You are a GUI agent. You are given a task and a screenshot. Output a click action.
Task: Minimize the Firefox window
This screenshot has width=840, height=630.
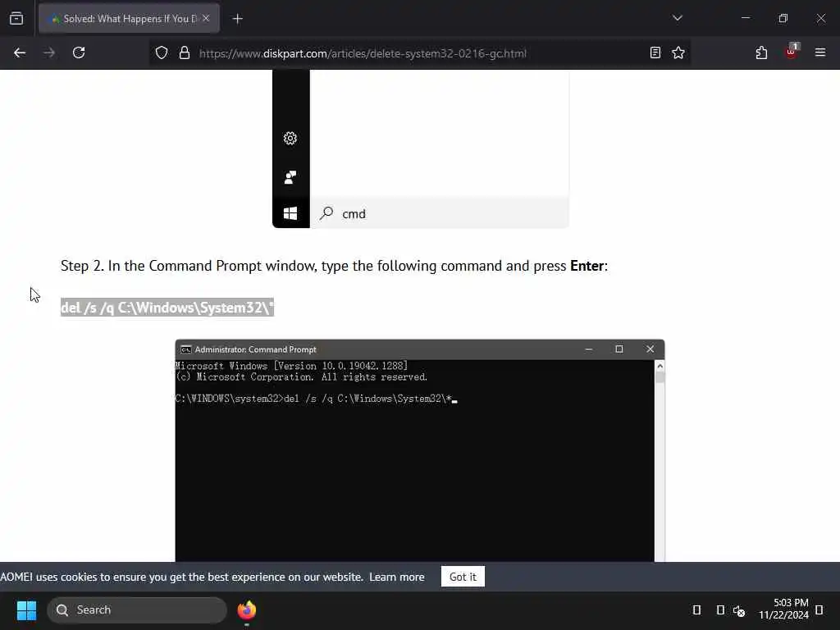pos(746,18)
